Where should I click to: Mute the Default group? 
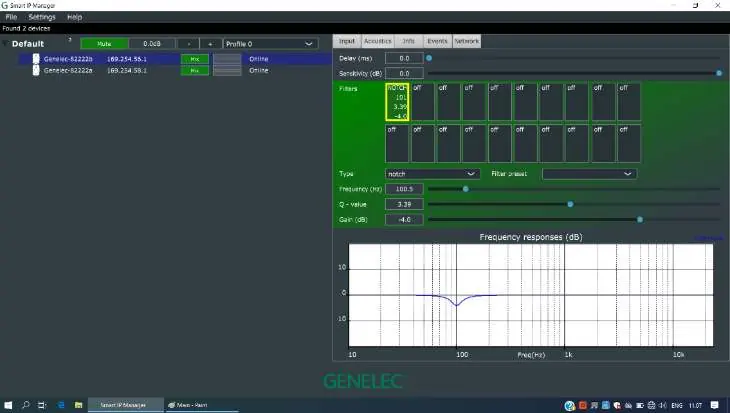[104, 44]
